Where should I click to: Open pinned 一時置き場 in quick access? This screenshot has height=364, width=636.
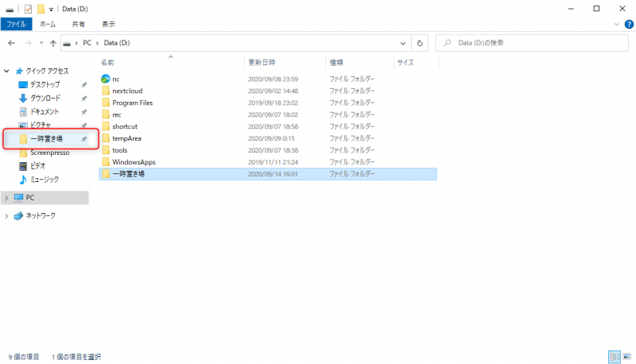46,139
